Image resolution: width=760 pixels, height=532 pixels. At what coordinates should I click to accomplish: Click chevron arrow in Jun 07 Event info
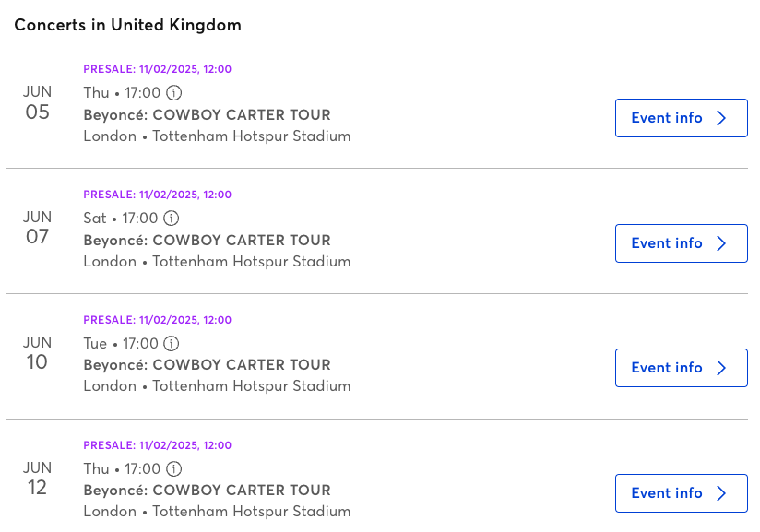[x=721, y=243]
